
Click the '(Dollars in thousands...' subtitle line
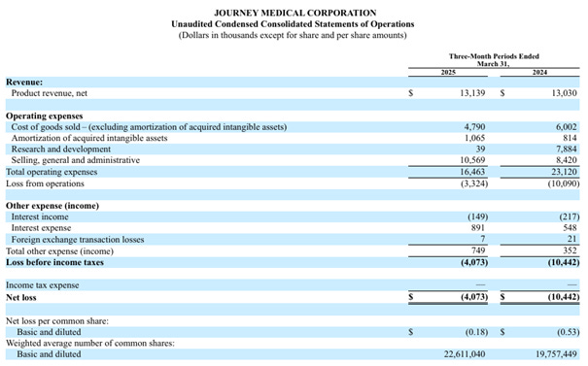click(x=293, y=35)
